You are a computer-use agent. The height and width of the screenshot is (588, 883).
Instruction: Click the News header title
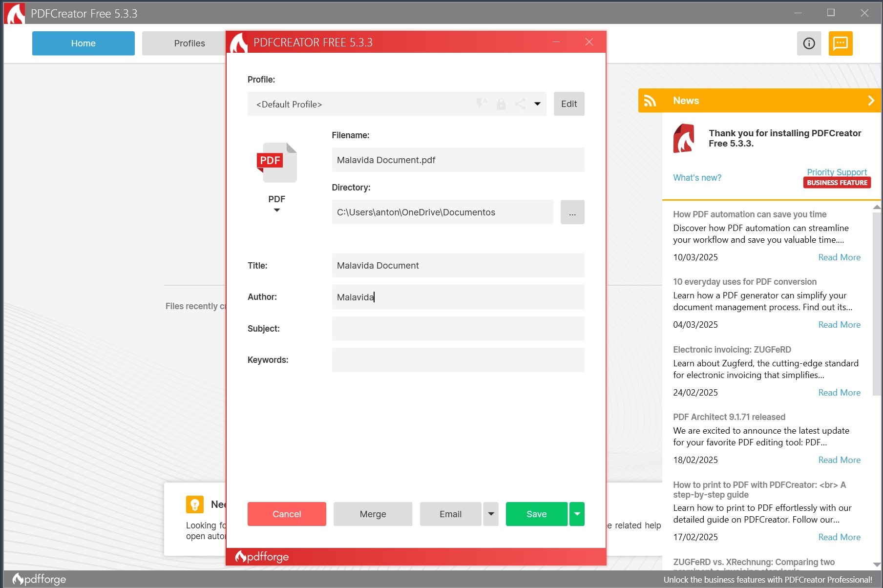click(x=686, y=101)
